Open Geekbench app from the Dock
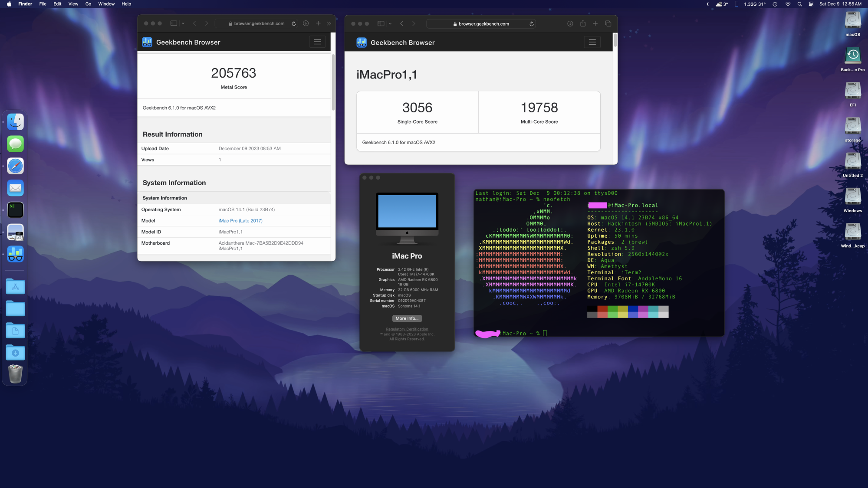 click(x=16, y=254)
